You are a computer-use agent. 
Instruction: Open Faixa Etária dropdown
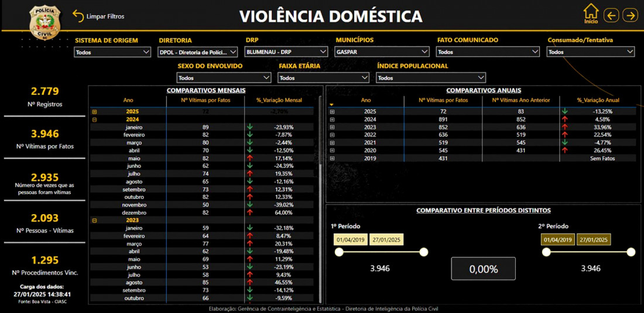(324, 78)
